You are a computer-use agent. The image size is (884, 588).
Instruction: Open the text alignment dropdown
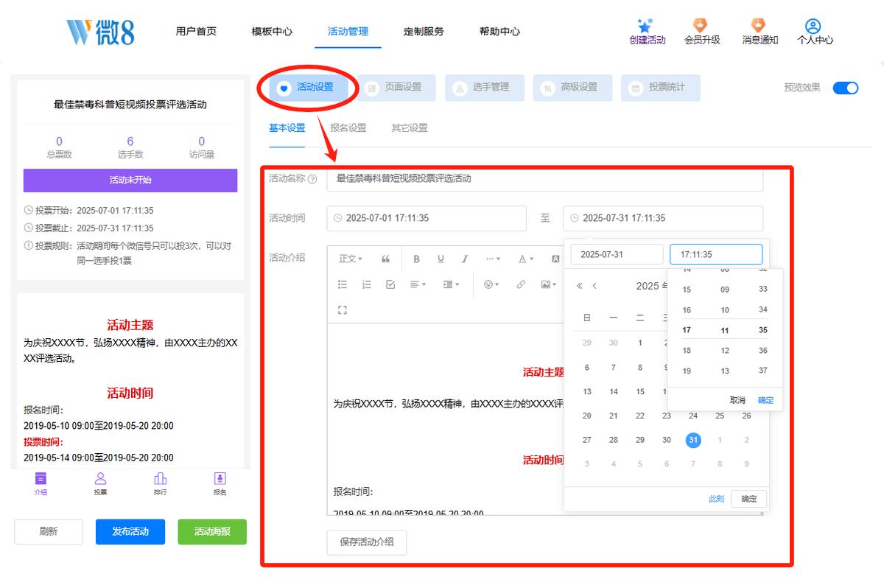pyautogui.click(x=418, y=284)
